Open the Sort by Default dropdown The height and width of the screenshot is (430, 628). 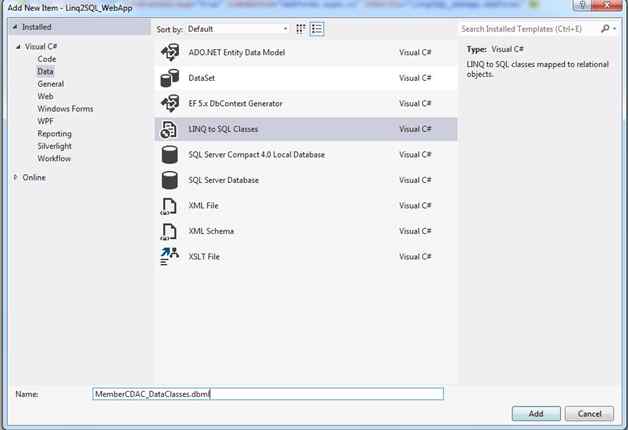[x=238, y=29]
